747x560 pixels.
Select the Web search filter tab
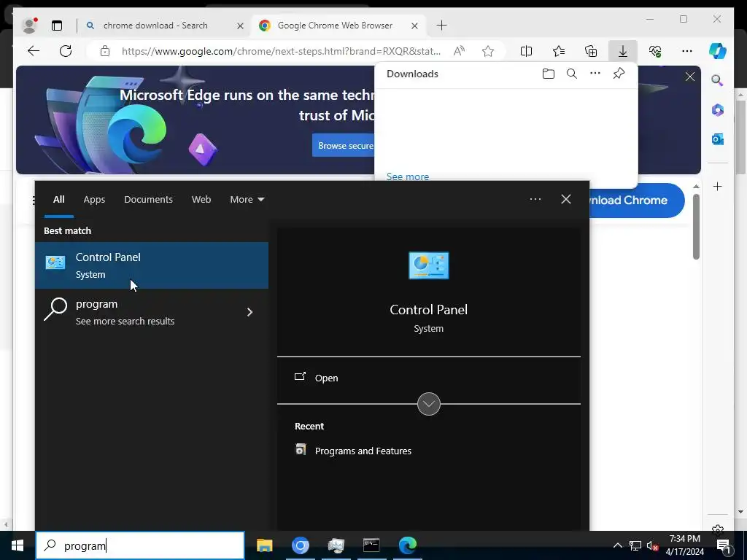(x=201, y=200)
